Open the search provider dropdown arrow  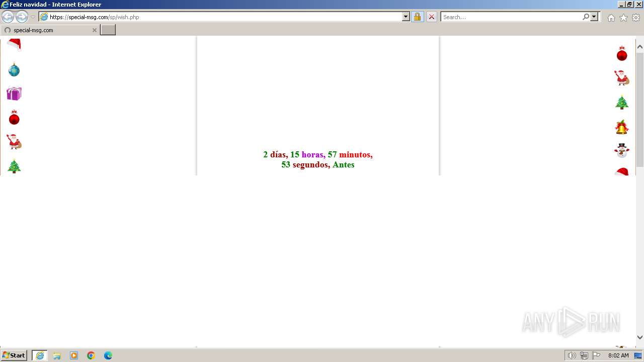coord(594,17)
